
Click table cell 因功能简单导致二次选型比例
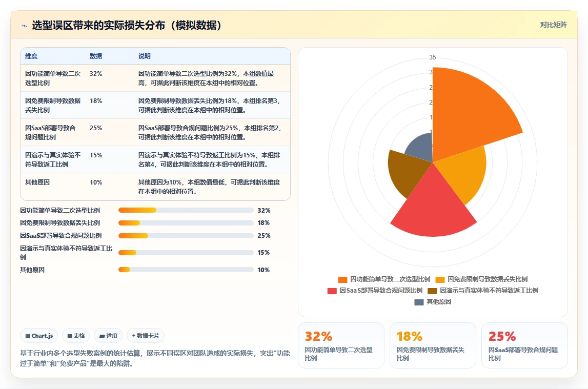click(53, 78)
